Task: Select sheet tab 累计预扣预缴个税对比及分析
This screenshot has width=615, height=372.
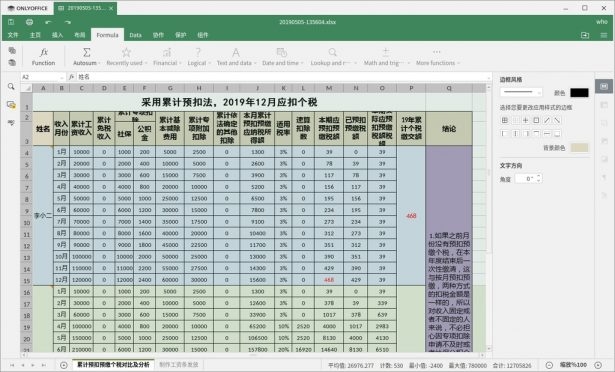Action: coord(113,365)
